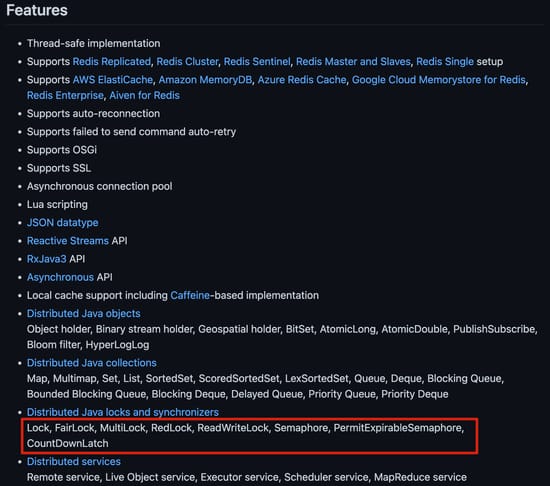550x486 pixels.
Task: Open the Distributed services link
Action: point(74,462)
